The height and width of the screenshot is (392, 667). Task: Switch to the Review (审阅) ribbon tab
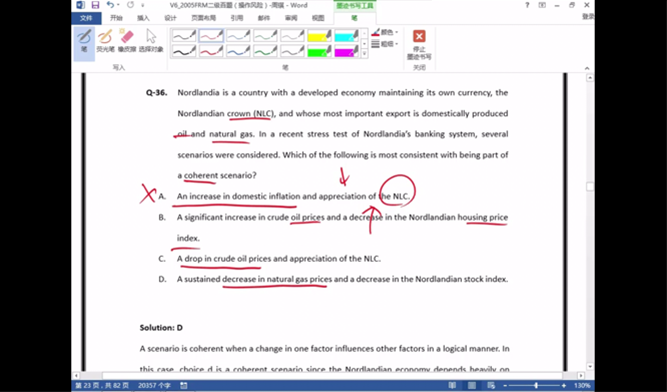pyautogui.click(x=291, y=18)
